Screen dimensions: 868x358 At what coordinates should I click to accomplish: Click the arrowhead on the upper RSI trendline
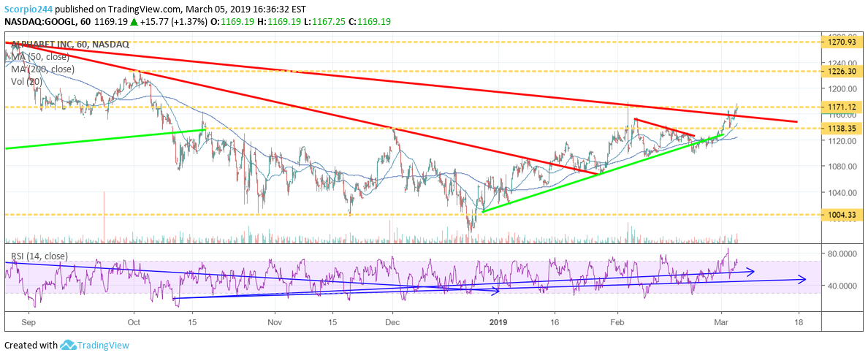pyautogui.click(x=750, y=271)
